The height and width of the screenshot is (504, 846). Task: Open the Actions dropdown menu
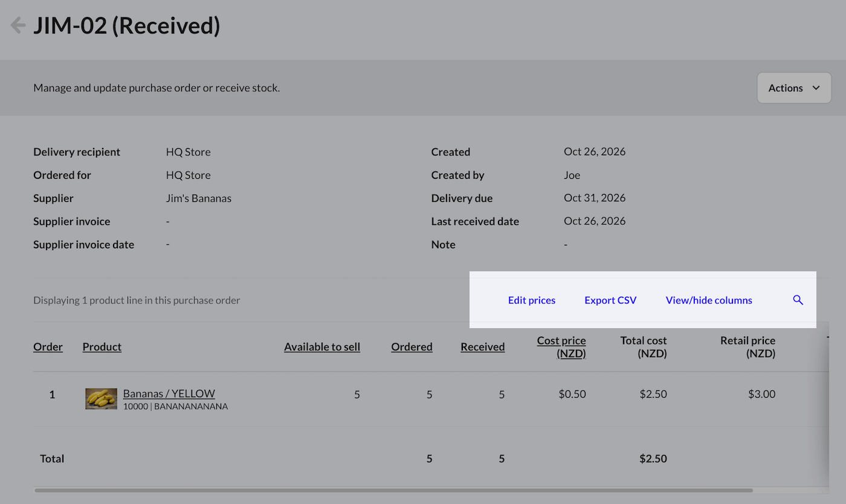click(794, 88)
